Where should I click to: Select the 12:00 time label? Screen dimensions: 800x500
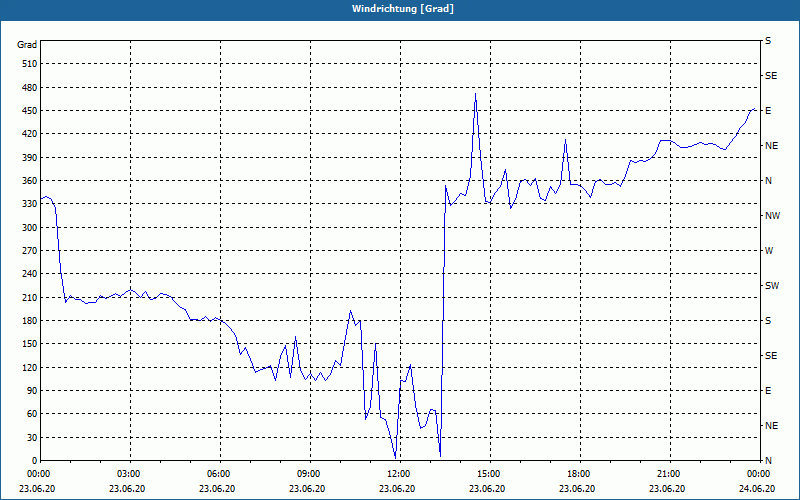[x=399, y=474]
